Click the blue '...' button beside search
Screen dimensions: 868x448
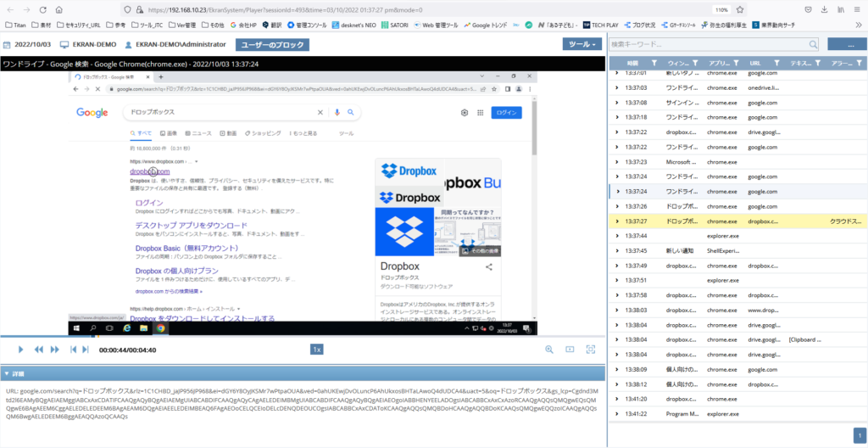[847, 45]
